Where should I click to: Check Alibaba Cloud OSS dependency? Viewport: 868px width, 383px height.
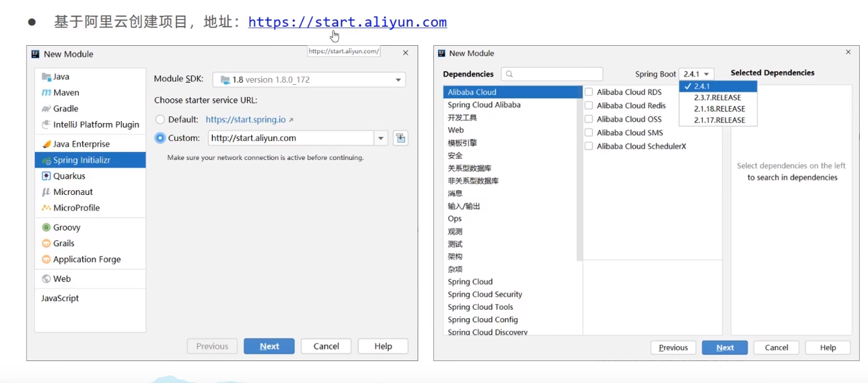point(588,119)
